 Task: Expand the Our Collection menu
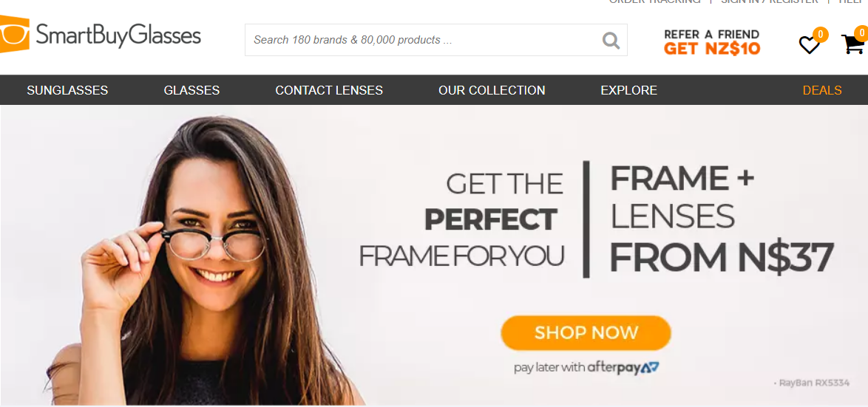click(492, 90)
